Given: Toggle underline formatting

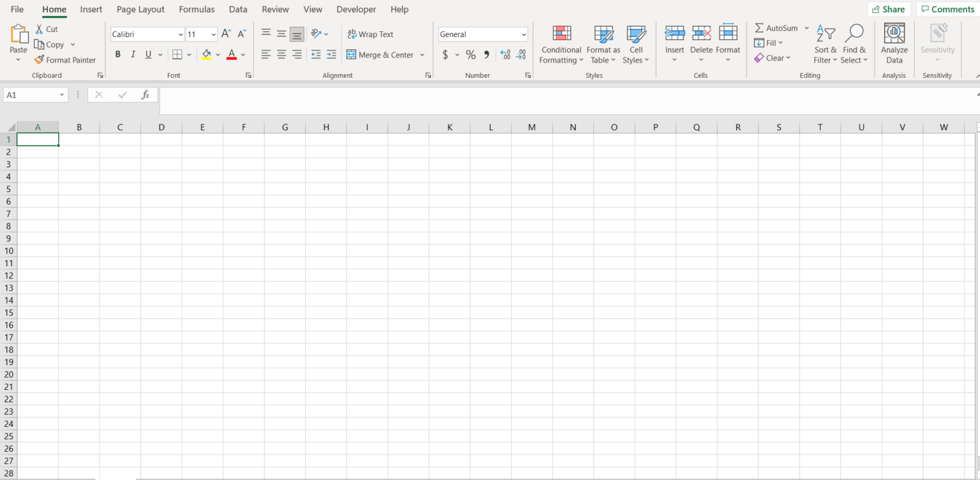Looking at the screenshot, I should click(147, 54).
